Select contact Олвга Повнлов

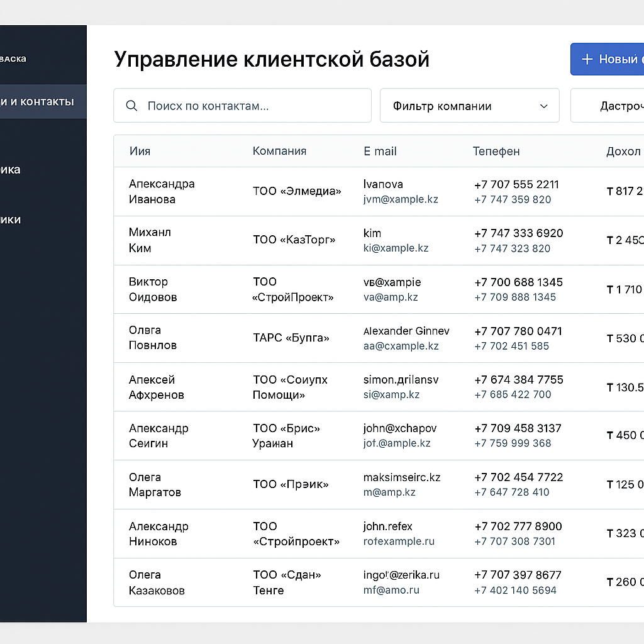pyautogui.click(x=153, y=338)
